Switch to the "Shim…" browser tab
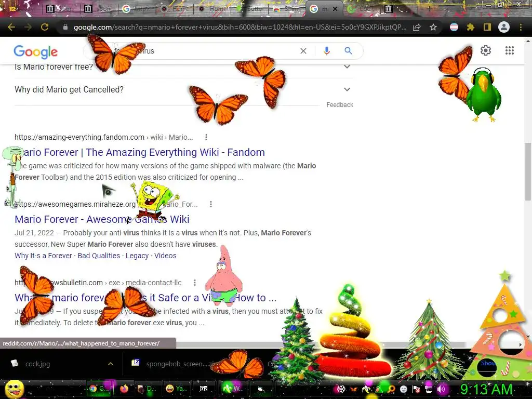Viewport: 532px width, 399px height. 287,9
